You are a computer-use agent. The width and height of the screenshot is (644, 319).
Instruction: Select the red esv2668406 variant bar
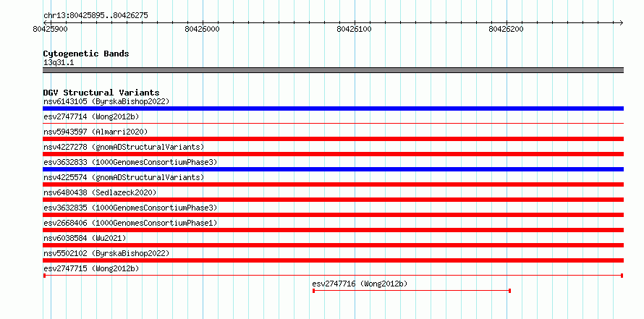(x=333, y=230)
